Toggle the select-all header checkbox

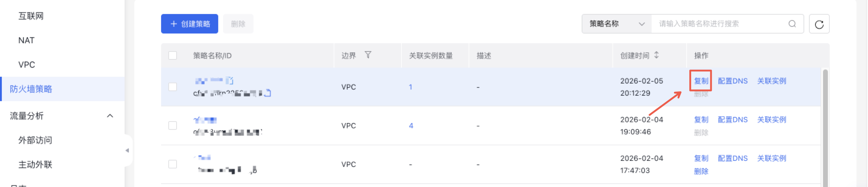click(x=173, y=55)
